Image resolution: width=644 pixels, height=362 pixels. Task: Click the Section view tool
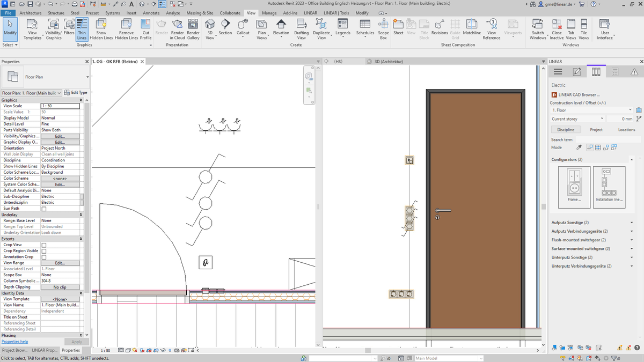pyautogui.click(x=225, y=27)
